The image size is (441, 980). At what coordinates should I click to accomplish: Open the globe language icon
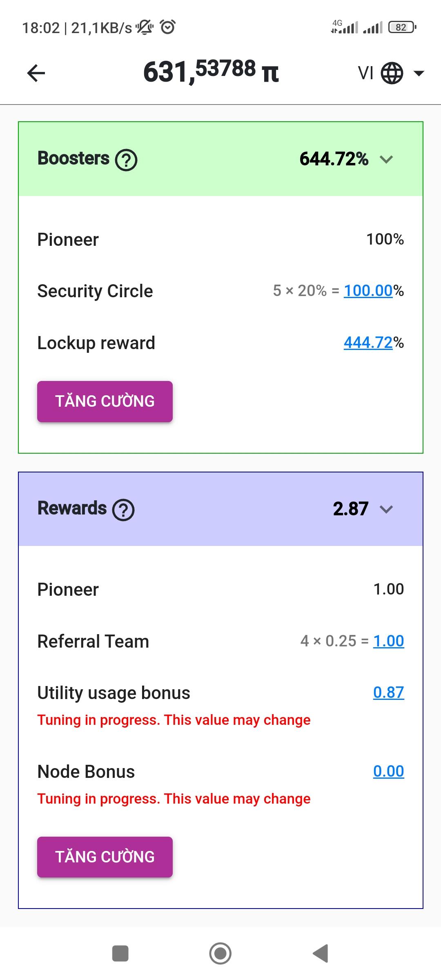coord(392,73)
